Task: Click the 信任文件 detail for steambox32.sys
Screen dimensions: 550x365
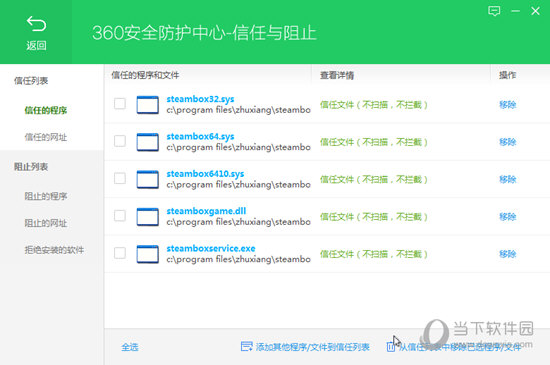Action: click(374, 104)
